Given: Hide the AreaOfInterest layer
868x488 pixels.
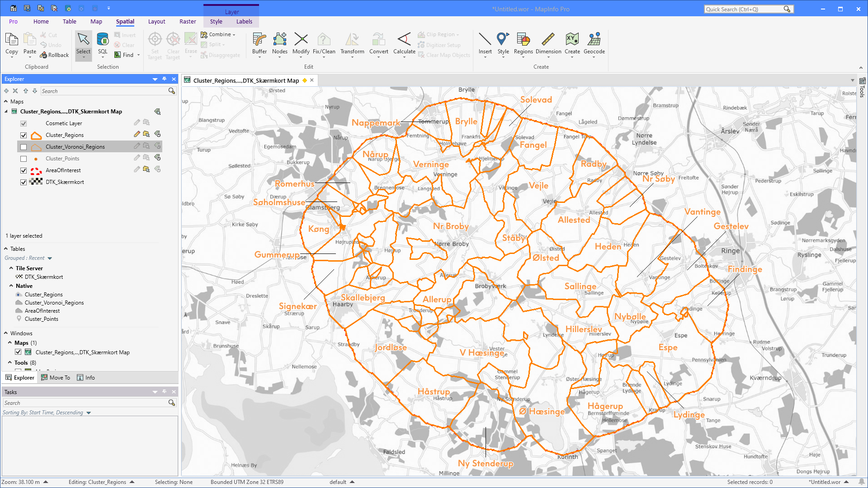Looking at the screenshot, I should (23, 170).
